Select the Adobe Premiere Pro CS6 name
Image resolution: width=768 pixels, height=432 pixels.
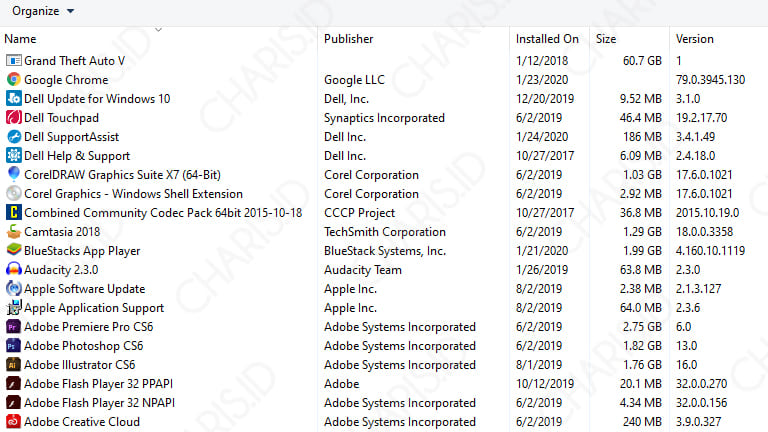pyautogui.click(x=89, y=327)
